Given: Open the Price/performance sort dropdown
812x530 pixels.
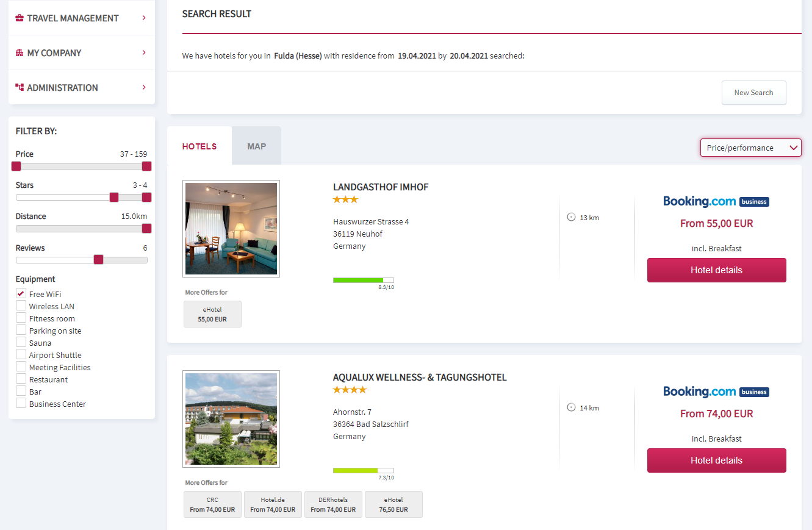Looking at the screenshot, I should click(x=750, y=148).
